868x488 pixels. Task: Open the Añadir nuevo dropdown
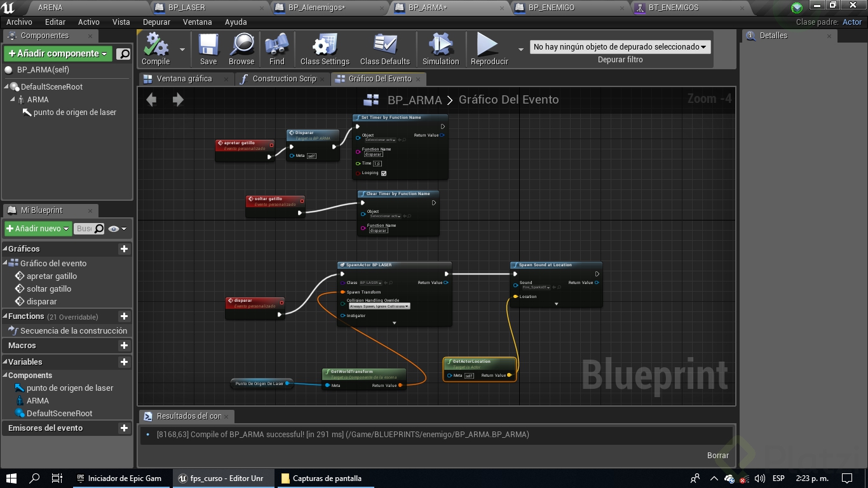(x=38, y=229)
